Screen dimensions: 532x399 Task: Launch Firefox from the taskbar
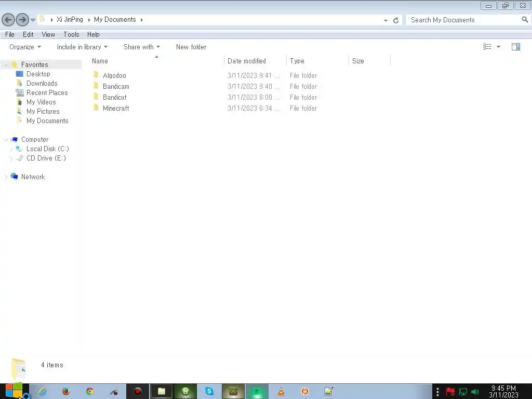coord(66,392)
